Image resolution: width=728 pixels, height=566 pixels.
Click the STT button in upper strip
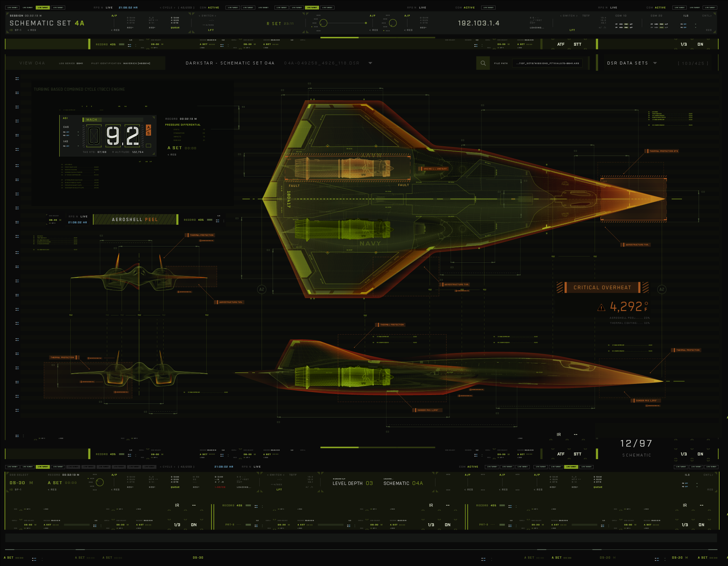tap(577, 44)
